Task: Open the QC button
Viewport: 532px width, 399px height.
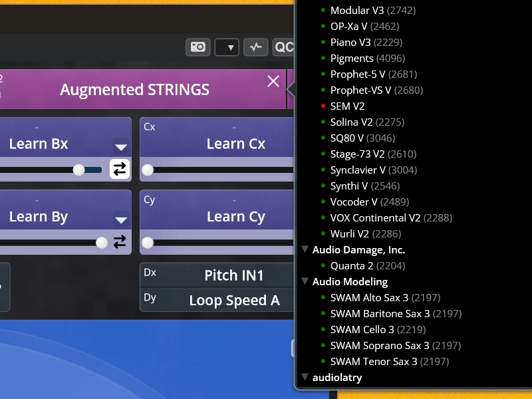Action: 284,47
